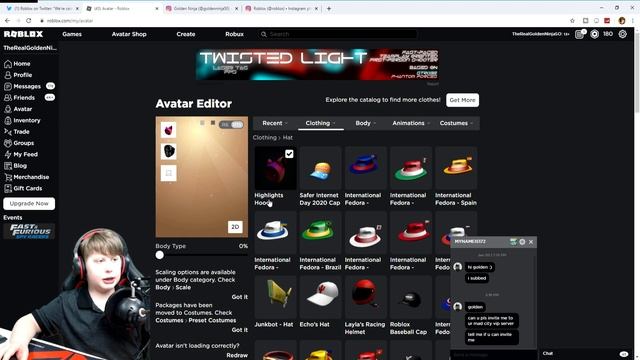Viewport: 640px width, 360px height.
Task: Open the Chat bar at bottom right
Action: [584, 354]
